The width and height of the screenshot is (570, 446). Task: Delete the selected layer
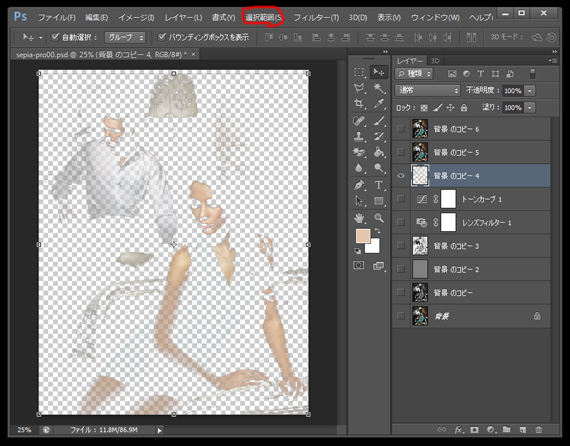(539, 430)
